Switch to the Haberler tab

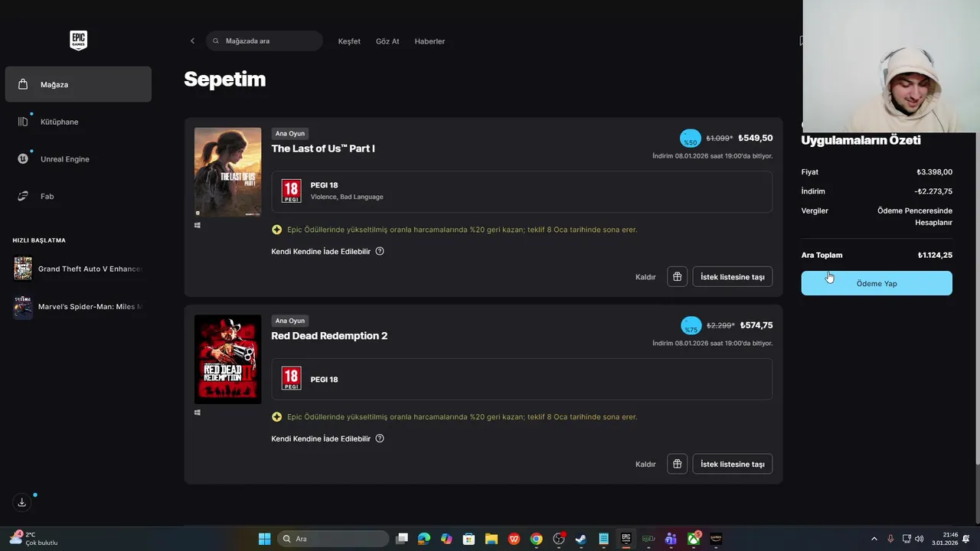(x=430, y=41)
